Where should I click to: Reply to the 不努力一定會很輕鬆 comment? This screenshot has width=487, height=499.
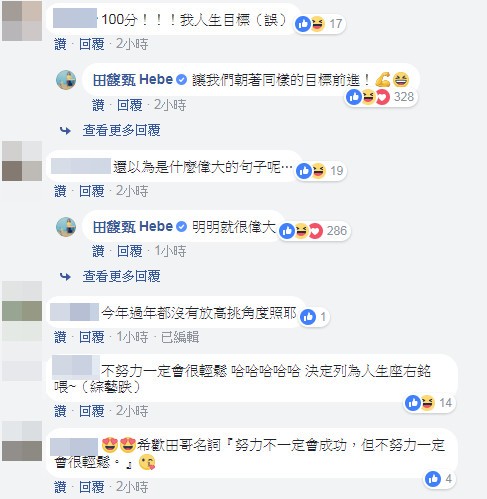pos(92,411)
